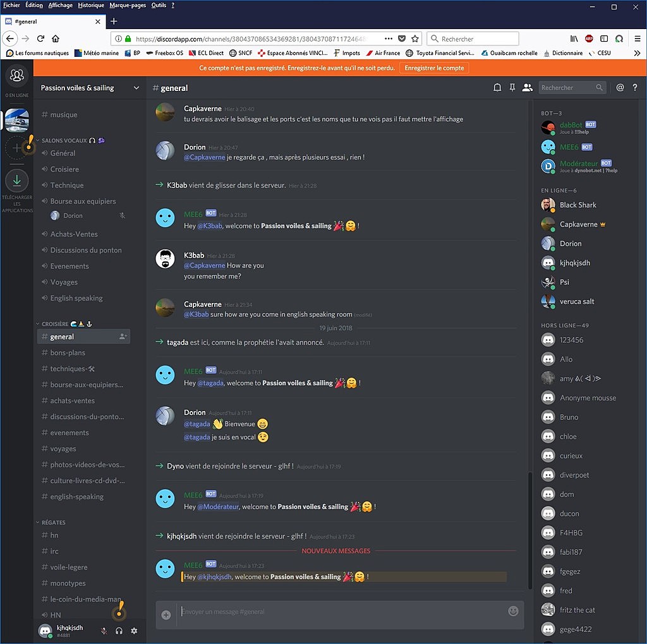Join Général voice channel
Screen dimensions: 647x644
point(63,153)
